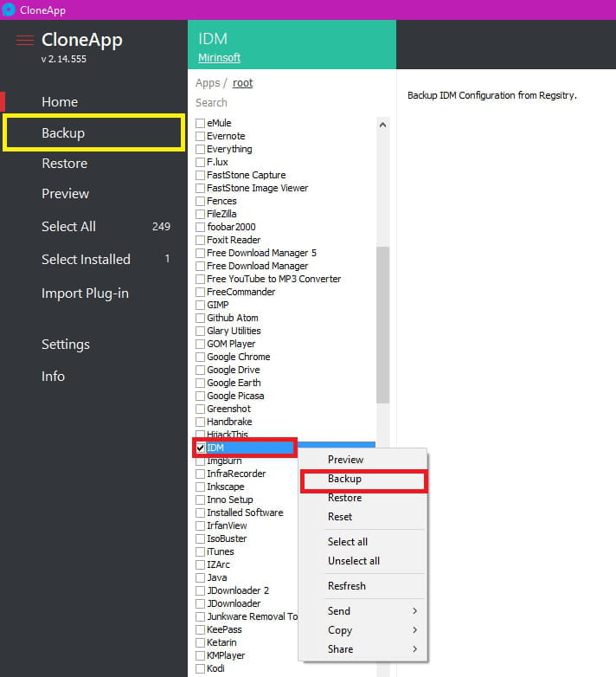Select Google Earth entry

(x=234, y=383)
